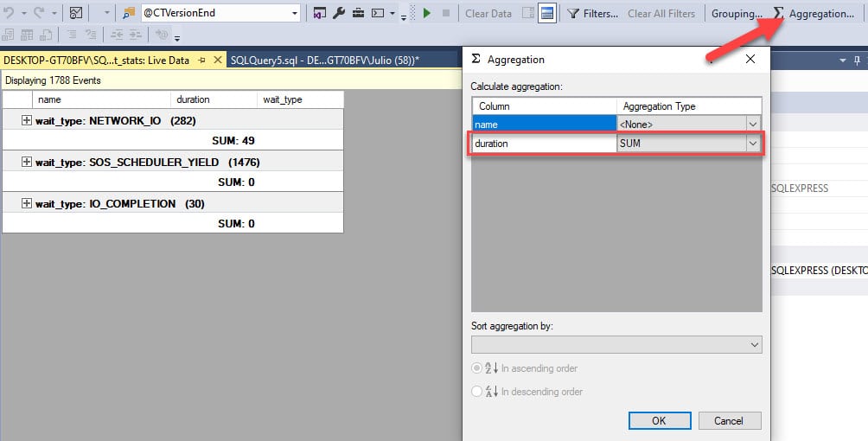Click the command window terminal icon
Image resolution: width=868 pixels, height=441 pixels.
[378, 13]
